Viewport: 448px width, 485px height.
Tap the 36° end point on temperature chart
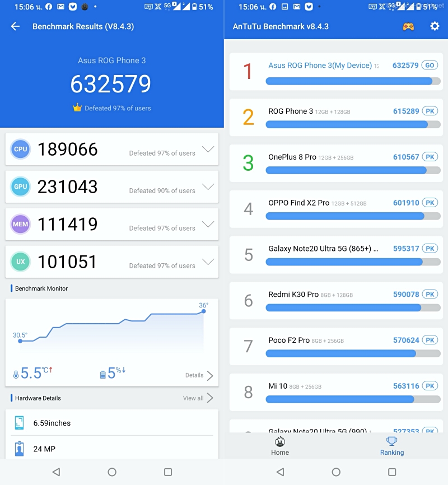(204, 311)
